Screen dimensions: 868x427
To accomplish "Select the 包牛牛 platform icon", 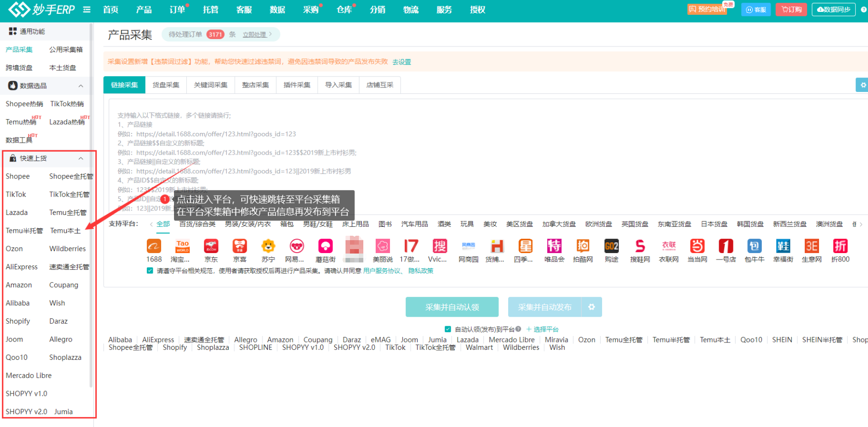I will [754, 246].
